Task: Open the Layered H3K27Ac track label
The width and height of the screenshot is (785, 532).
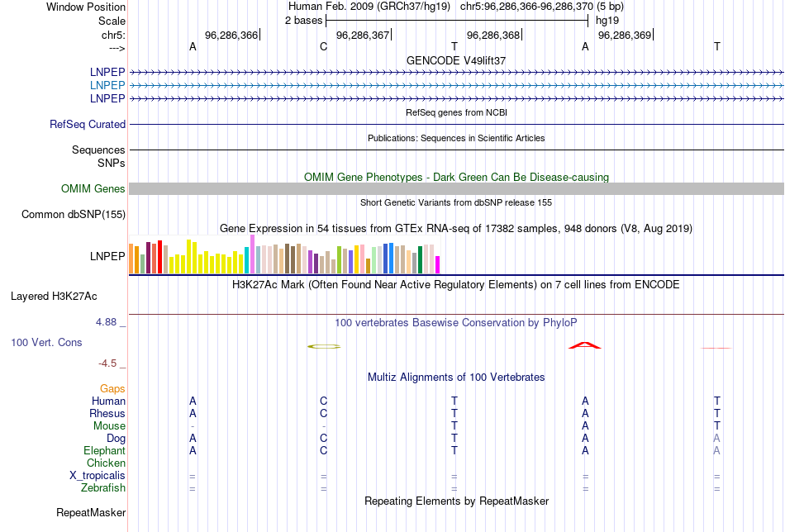Action: point(54,297)
